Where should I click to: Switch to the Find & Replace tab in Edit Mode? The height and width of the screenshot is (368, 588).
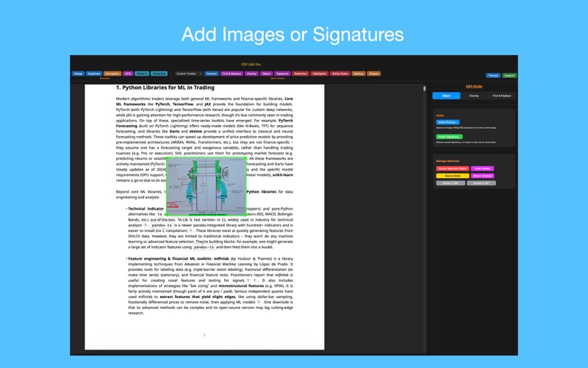coord(502,96)
